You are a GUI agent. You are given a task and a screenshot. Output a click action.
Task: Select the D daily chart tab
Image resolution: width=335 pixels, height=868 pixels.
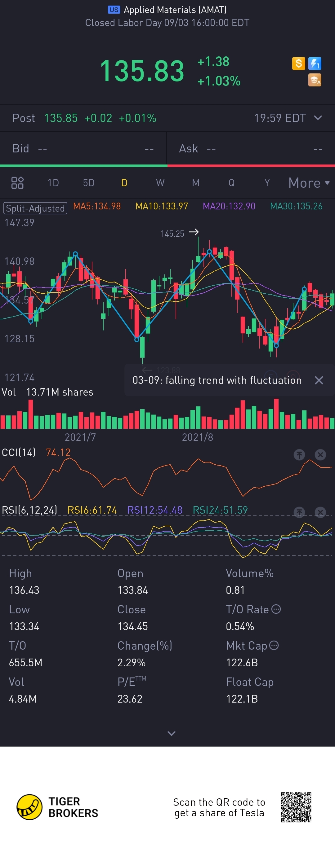pos(124,183)
